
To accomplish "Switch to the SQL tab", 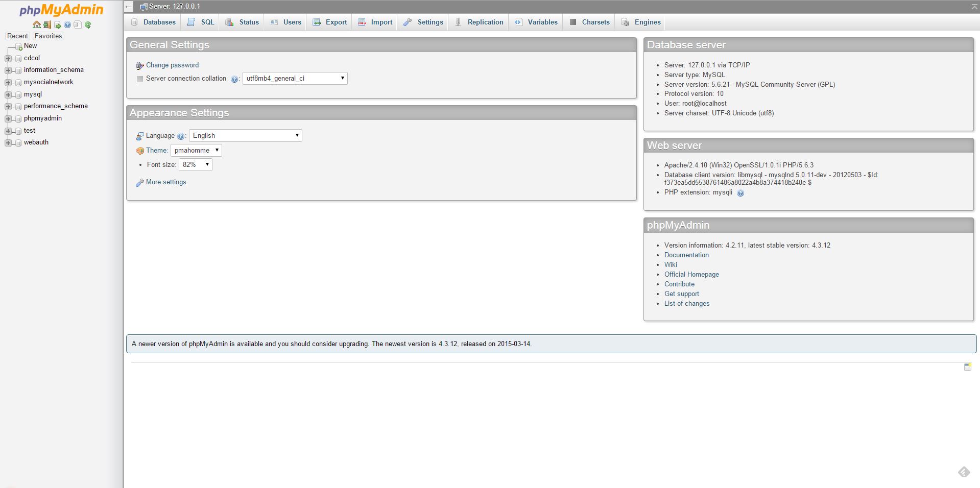I will pyautogui.click(x=201, y=22).
